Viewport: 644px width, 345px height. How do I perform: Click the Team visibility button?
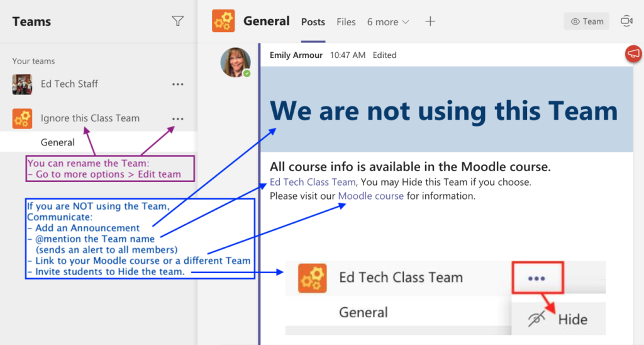click(587, 21)
